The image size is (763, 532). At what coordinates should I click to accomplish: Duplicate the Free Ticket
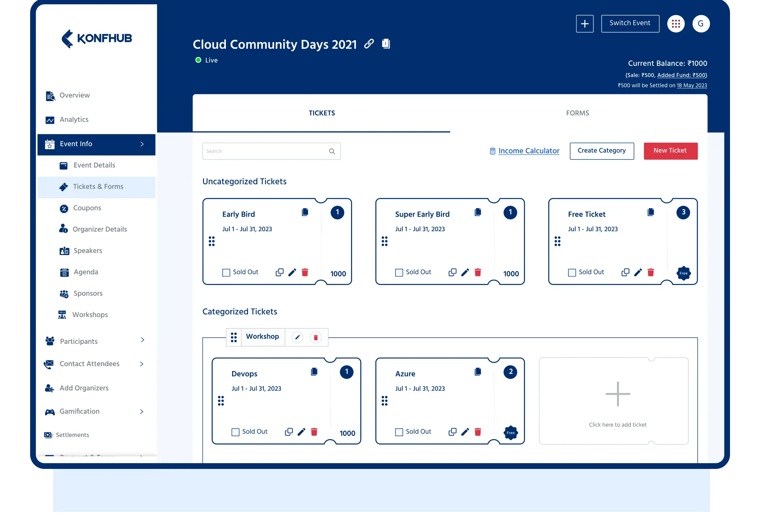625,272
